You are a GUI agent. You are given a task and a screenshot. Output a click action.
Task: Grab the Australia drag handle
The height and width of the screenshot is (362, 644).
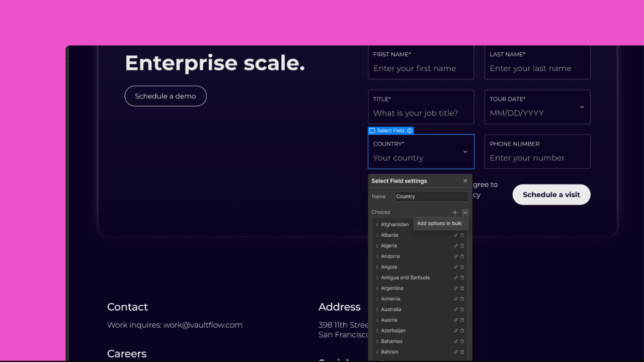point(377,310)
